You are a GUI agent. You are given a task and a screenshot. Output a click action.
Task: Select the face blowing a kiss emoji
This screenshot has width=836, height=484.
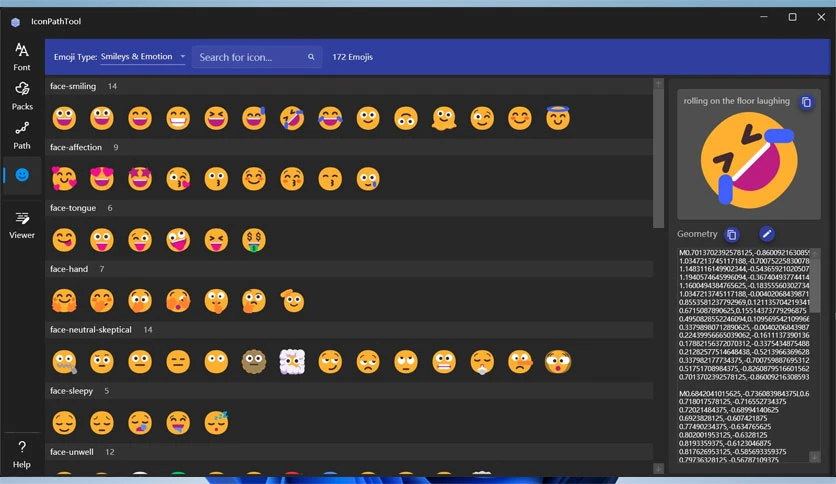[x=178, y=179]
